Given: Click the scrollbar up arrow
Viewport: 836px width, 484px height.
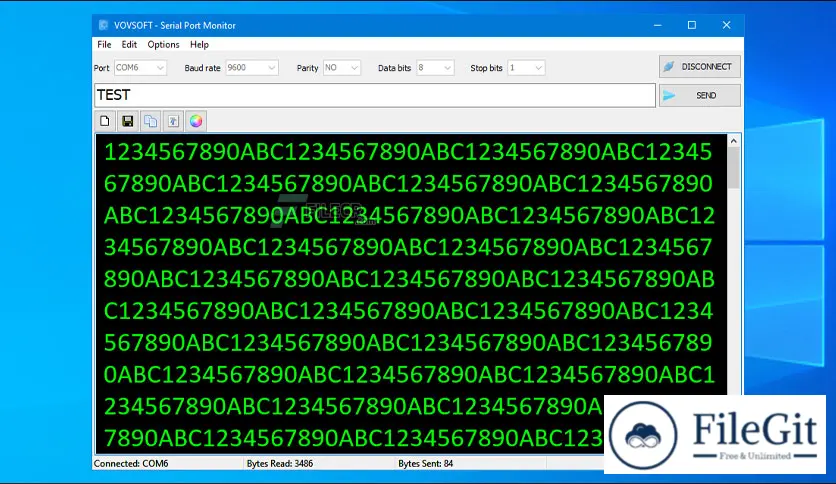Looking at the screenshot, I should click(x=734, y=141).
